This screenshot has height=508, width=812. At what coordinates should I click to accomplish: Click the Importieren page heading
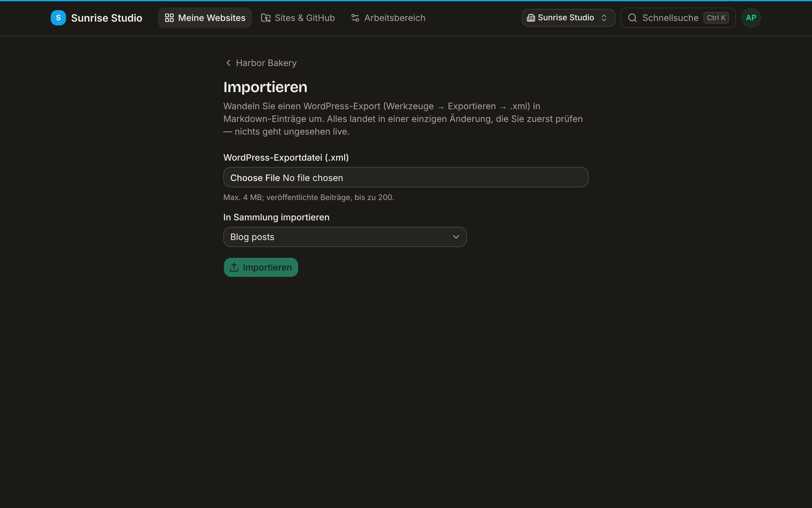point(265,87)
